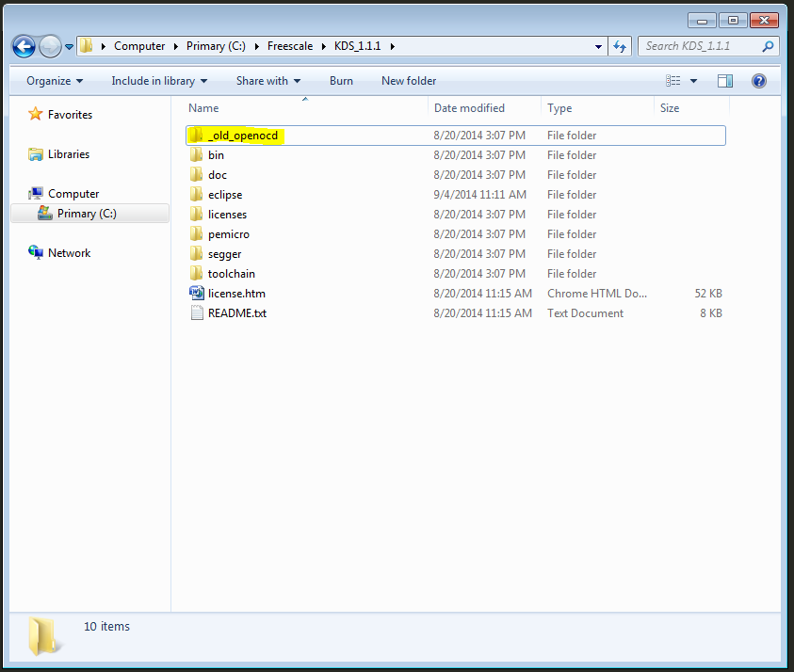Select Computer in the address breadcrumb
This screenshot has width=794, height=672.
pos(139,46)
